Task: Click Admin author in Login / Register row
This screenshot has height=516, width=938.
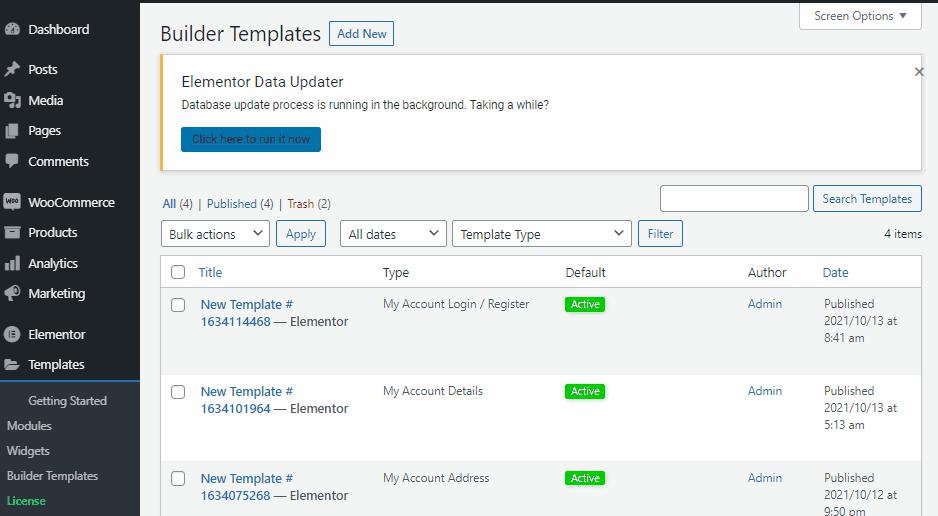Action: pos(765,304)
